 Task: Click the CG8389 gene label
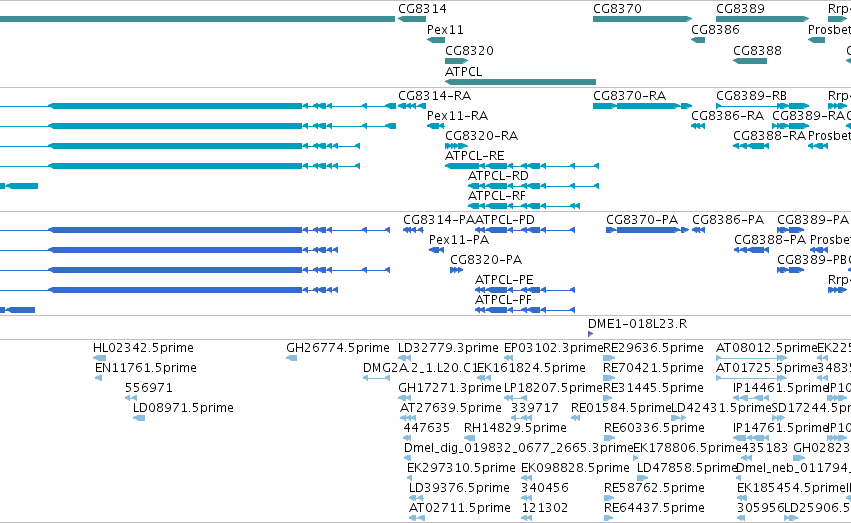coord(740,9)
